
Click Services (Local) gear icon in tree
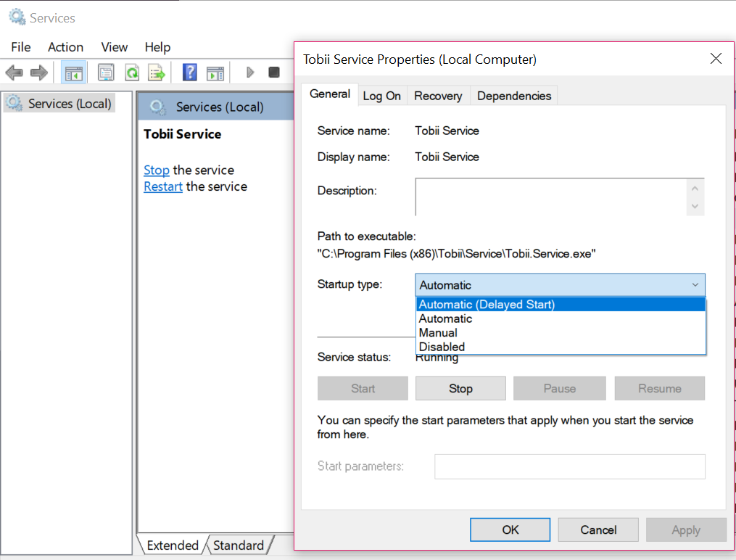(14, 103)
